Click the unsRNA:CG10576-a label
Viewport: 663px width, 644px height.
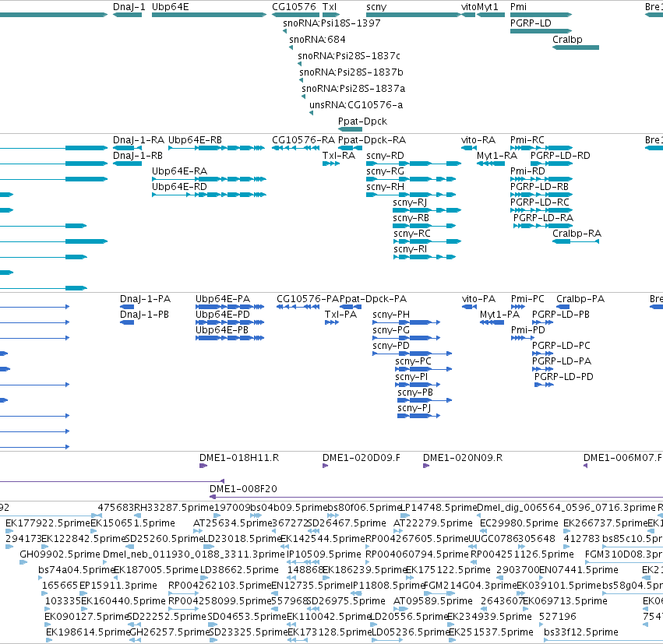click(x=356, y=105)
